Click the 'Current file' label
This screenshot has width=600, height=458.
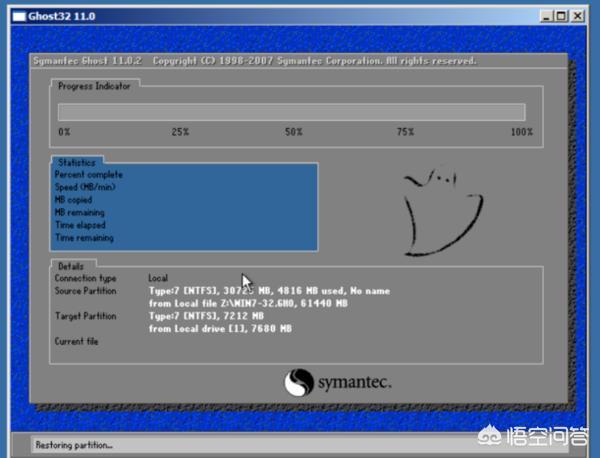click(77, 341)
